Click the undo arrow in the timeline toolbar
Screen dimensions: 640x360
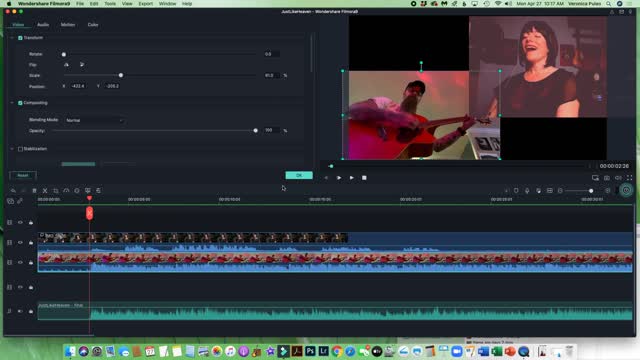(x=13, y=191)
